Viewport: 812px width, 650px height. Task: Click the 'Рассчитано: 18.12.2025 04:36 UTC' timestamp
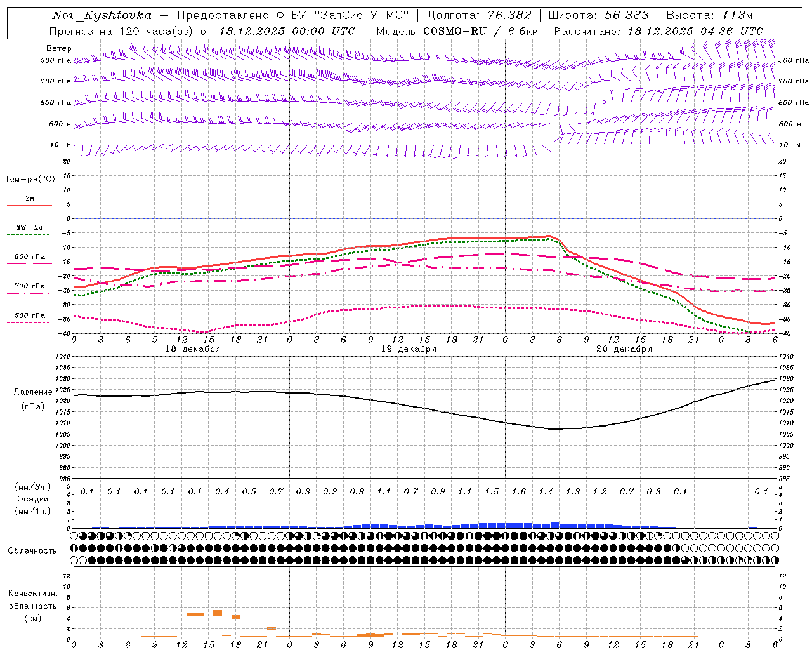[x=658, y=31]
